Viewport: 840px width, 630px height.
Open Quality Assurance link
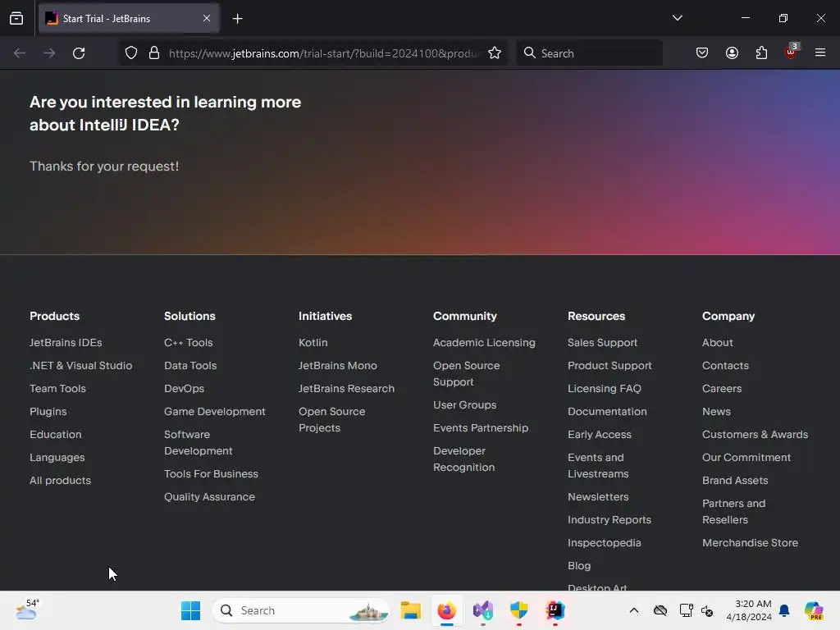pyautogui.click(x=209, y=496)
